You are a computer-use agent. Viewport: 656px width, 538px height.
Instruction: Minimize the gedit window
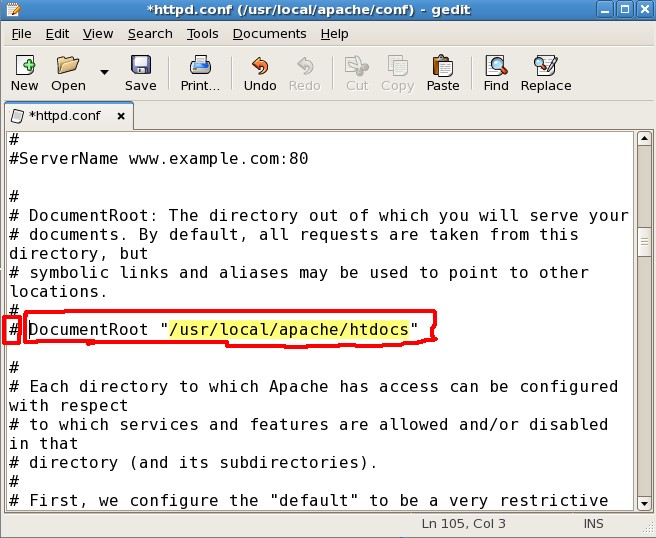coord(605,9)
